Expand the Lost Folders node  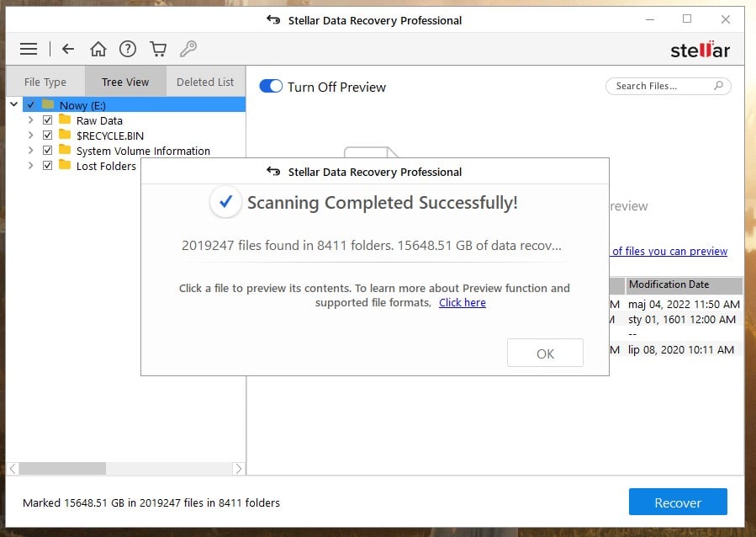tap(30, 166)
